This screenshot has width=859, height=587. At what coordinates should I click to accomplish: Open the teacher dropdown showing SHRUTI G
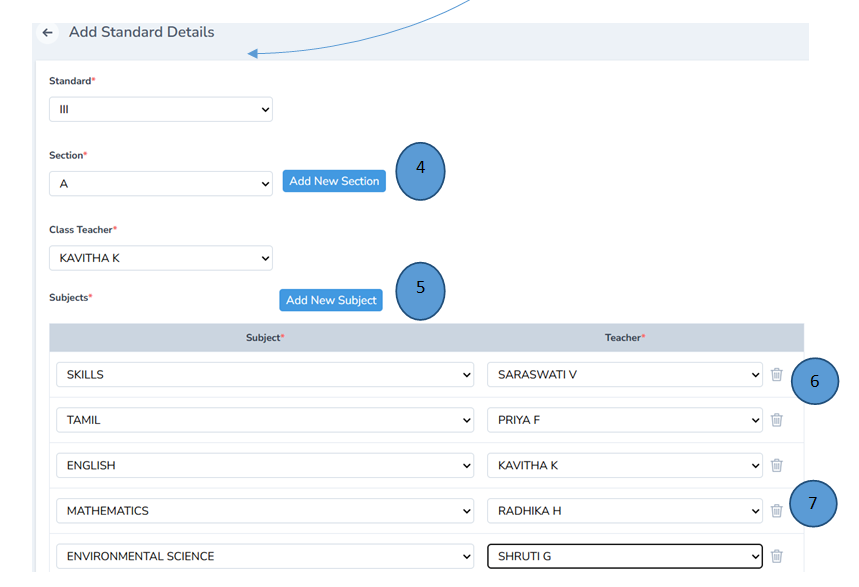624,556
